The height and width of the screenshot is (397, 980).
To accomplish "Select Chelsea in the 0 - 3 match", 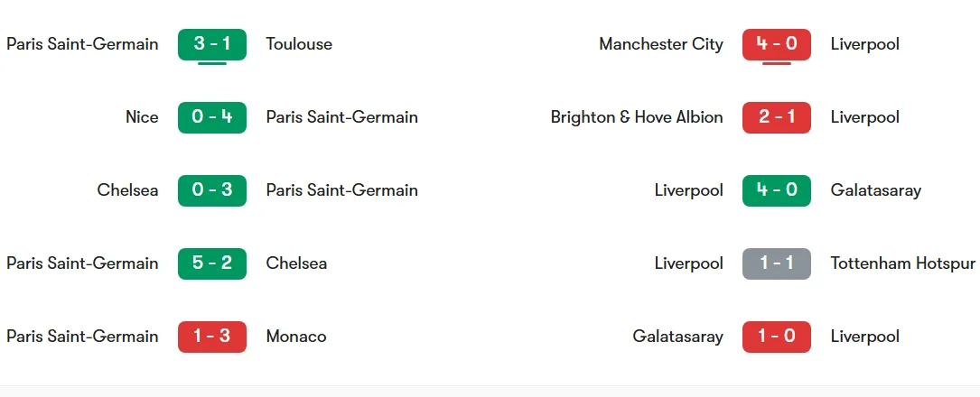I will [127, 190].
